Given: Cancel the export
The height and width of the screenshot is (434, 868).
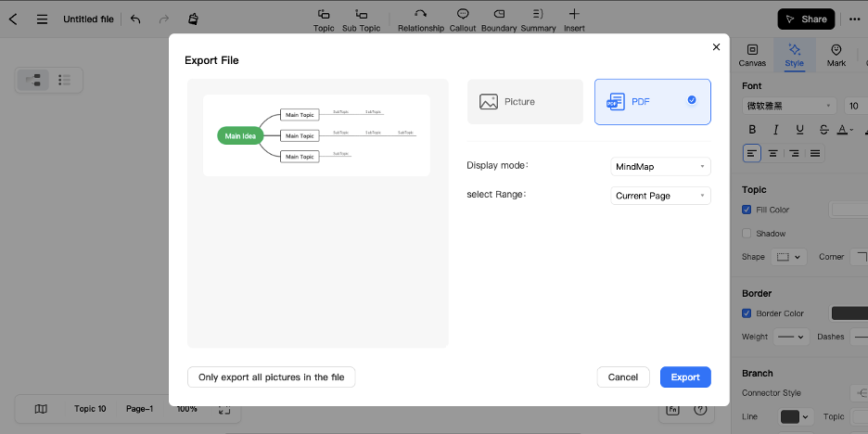Looking at the screenshot, I should point(623,377).
